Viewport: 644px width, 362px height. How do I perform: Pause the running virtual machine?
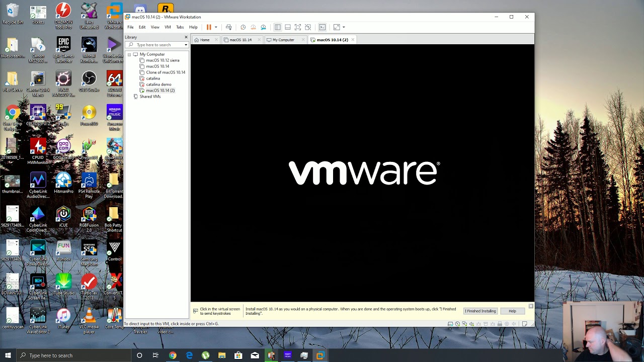click(209, 27)
